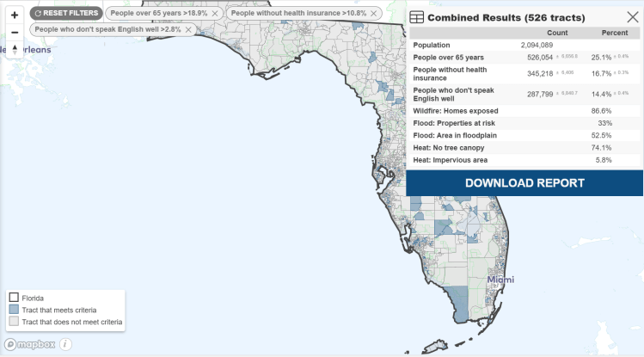The height and width of the screenshot is (357, 644).
Task: Click the Reset Filters button
Action: point(66,13)
